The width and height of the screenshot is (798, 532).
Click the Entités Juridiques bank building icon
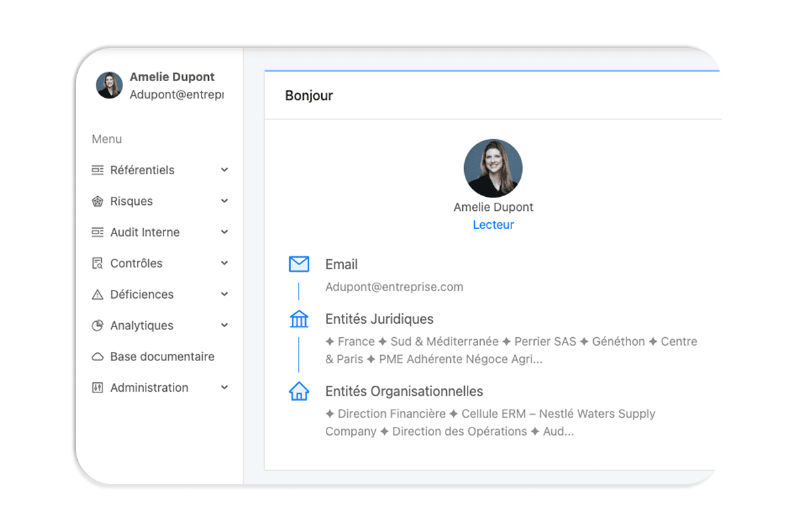[299, 319]
